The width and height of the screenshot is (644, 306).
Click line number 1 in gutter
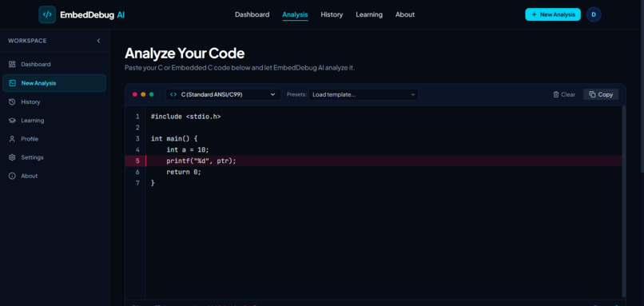coord(137,117)
